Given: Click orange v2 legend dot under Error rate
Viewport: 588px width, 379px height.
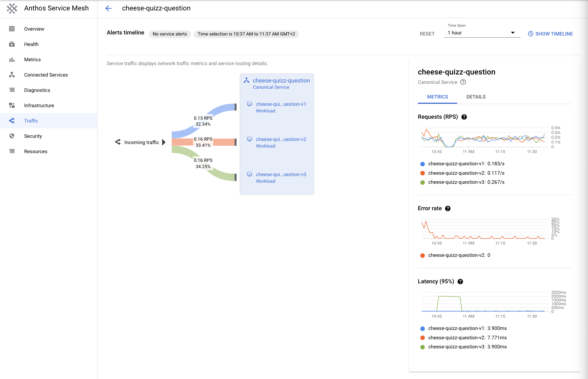Looking at the screenshot, I should [422, 255].
